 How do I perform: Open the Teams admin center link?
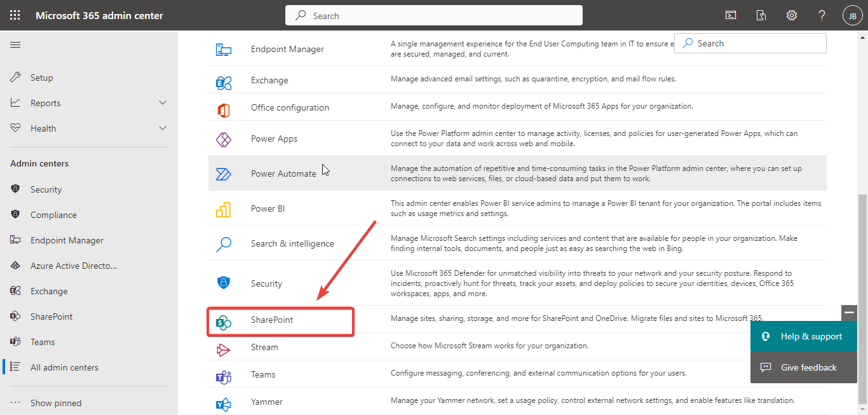263,374
